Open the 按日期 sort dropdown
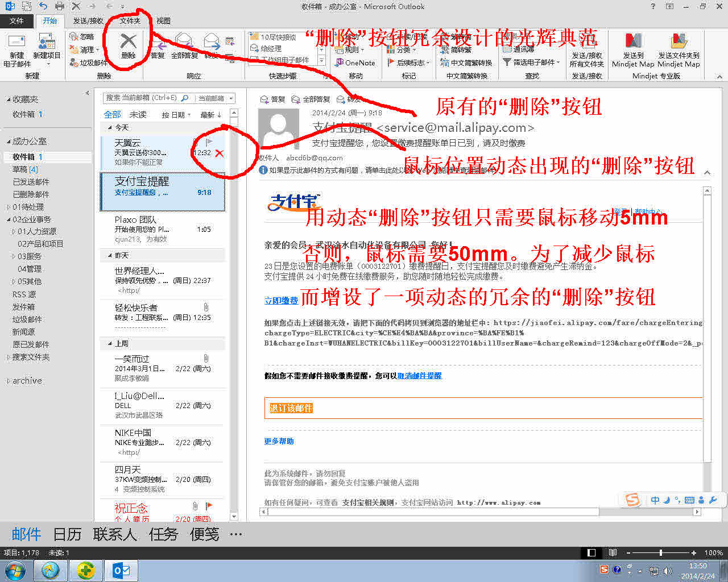Image resolution: width=728 pixels, height=582 pixels. (176, 115)
